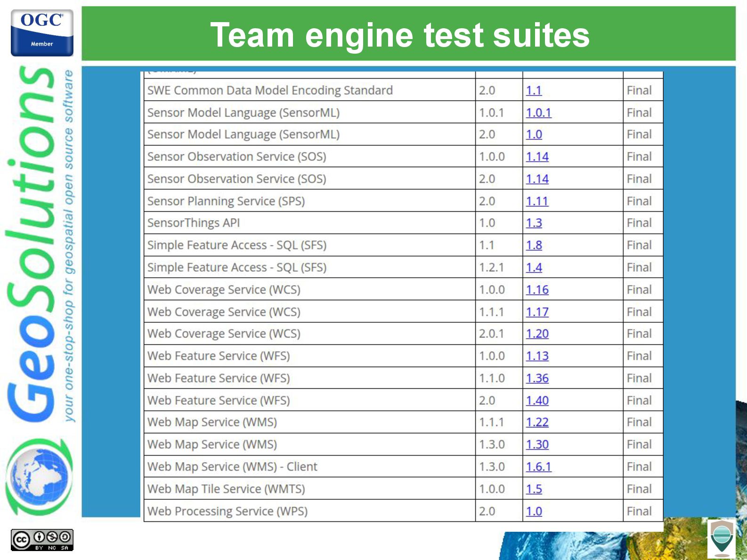Open revision 1.30 link for Web Map Service 1.3.0

537,444
